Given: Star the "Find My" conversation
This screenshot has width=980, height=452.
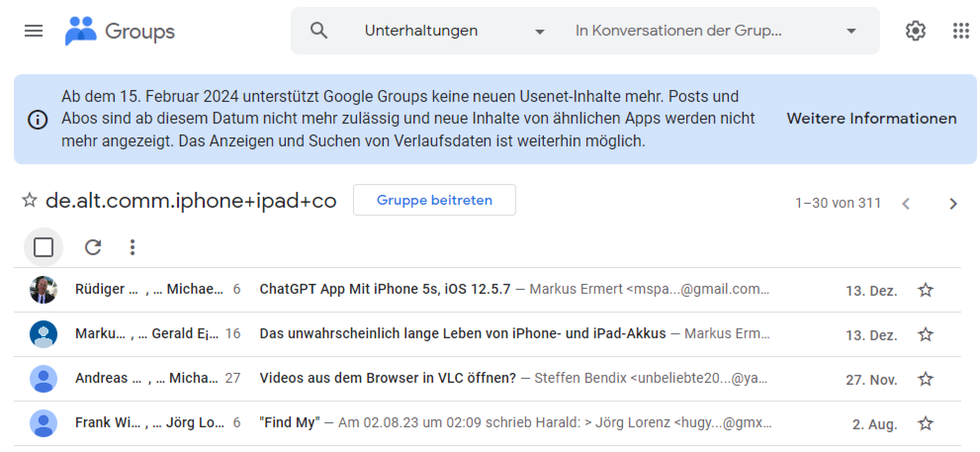Looking at the screenshot, I should pyautogui.click(x=925, y=423).
